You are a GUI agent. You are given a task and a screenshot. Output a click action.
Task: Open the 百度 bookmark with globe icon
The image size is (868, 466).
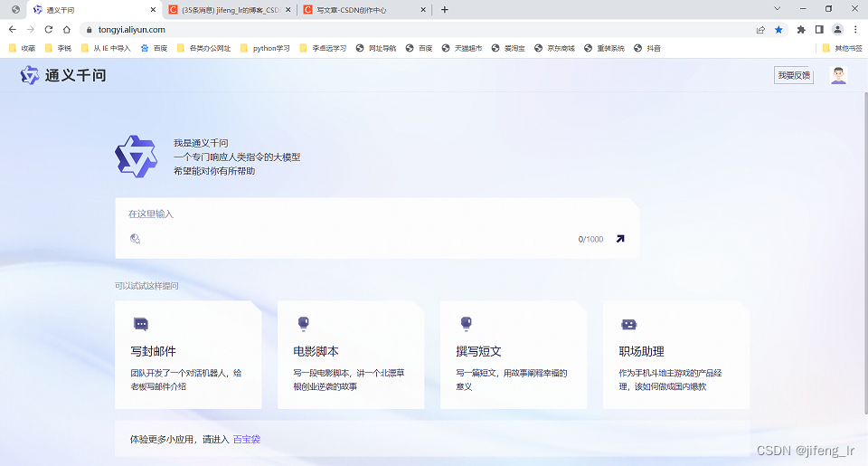tap(419, 48)
